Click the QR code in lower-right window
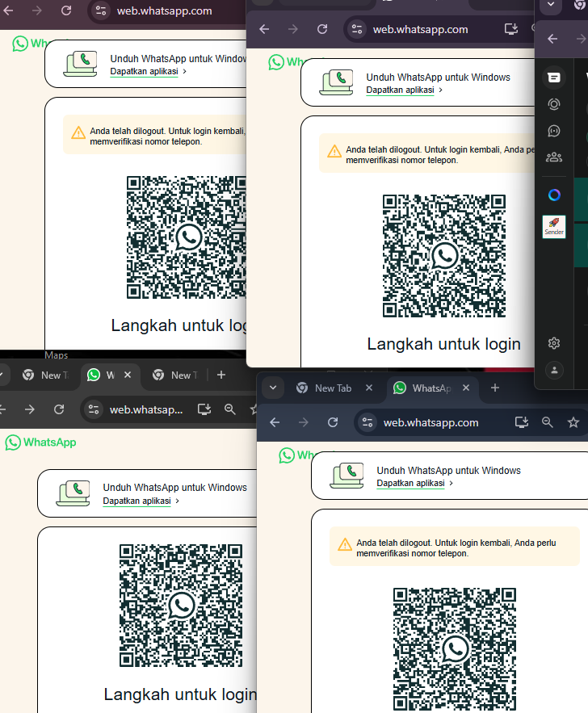 pyautogui.click(x=454, y=649)
